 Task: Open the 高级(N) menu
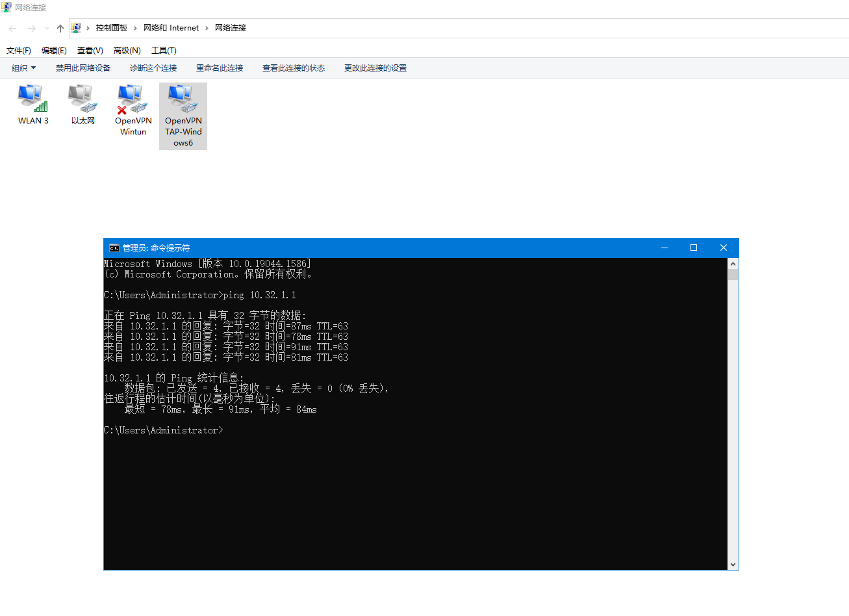pos(127,51)
